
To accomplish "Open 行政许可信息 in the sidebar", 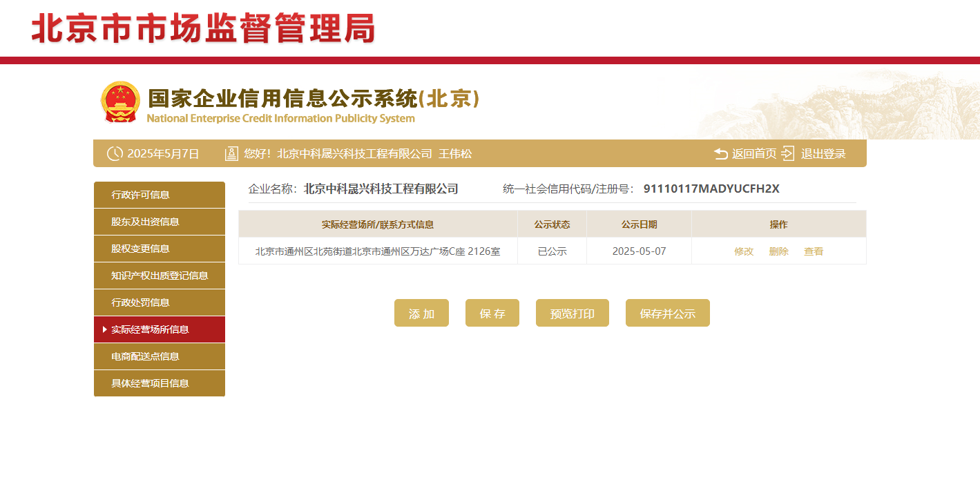I will coord(160,195).
